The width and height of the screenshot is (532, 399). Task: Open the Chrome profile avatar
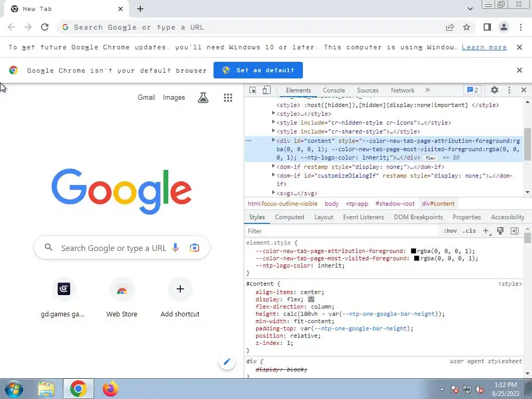click(x=504, y=27)
